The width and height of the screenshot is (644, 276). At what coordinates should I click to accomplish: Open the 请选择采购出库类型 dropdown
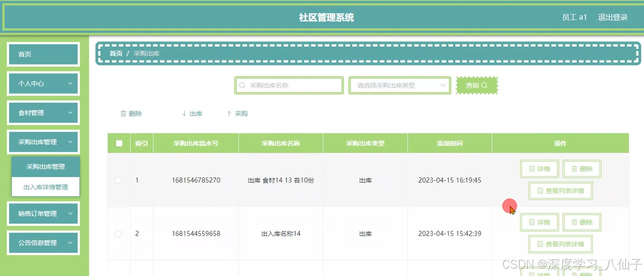[x=399, y=85]
